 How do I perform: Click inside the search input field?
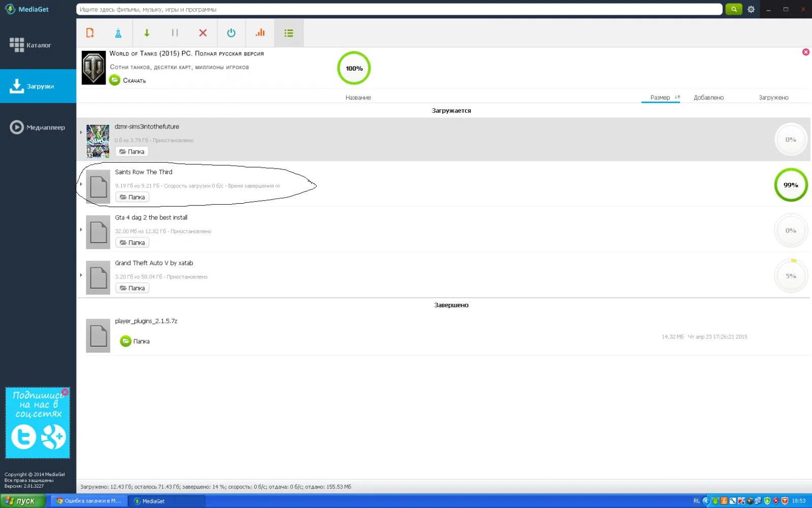click(x=399, y=9)
